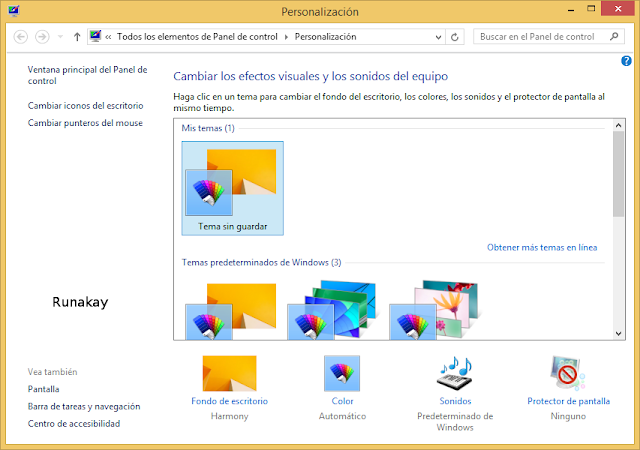Viewport: 640px width, 450px height.
Task: Click the Personalización icon in address bar
Action: click(96, 36)
